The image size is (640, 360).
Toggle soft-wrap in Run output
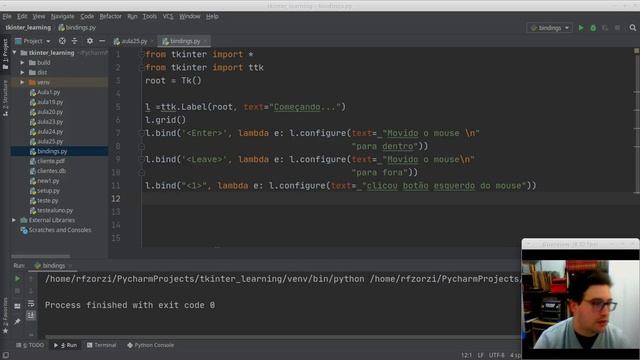[31, 304]
